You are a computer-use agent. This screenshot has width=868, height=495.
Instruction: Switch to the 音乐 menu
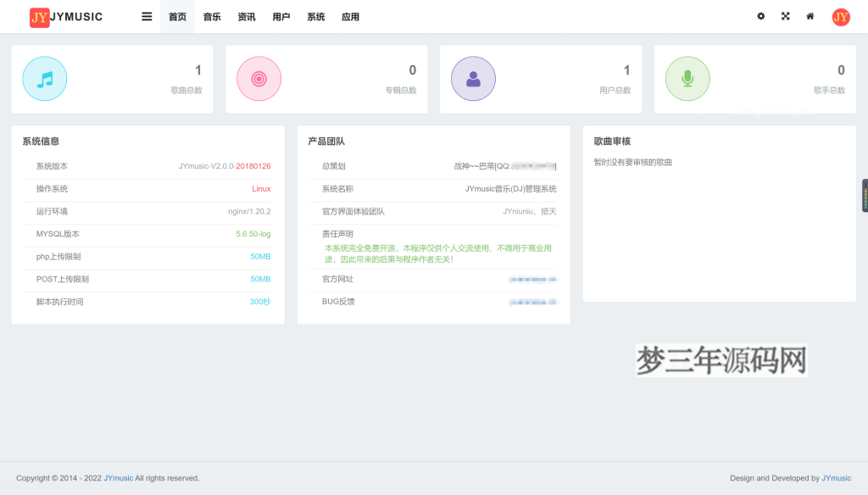211,16
